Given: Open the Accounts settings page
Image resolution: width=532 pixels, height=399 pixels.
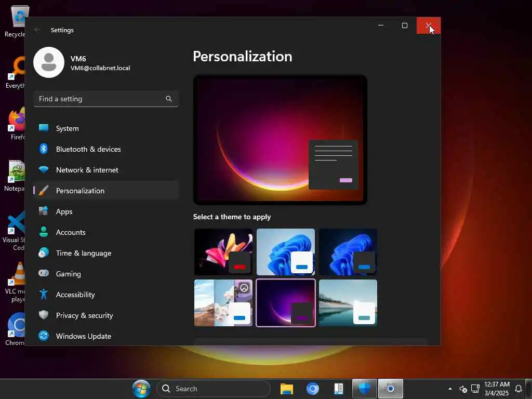Looking at the screenshot, I should 106,232.
